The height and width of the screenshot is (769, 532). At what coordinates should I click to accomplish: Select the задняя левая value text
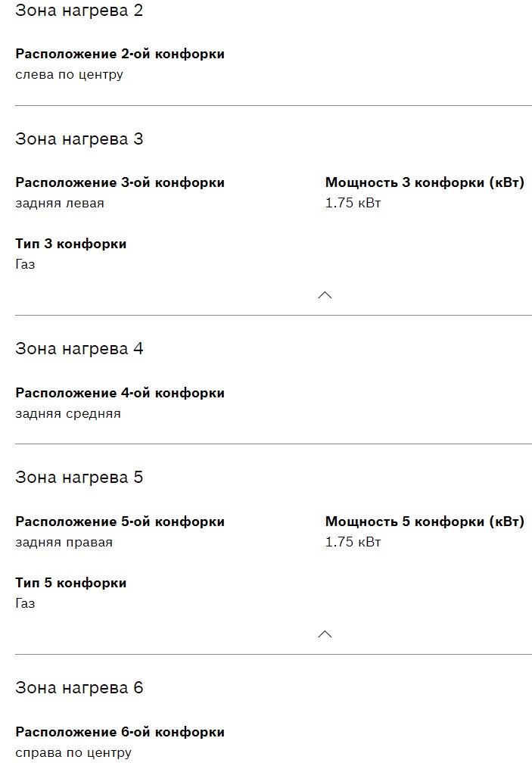60,204
